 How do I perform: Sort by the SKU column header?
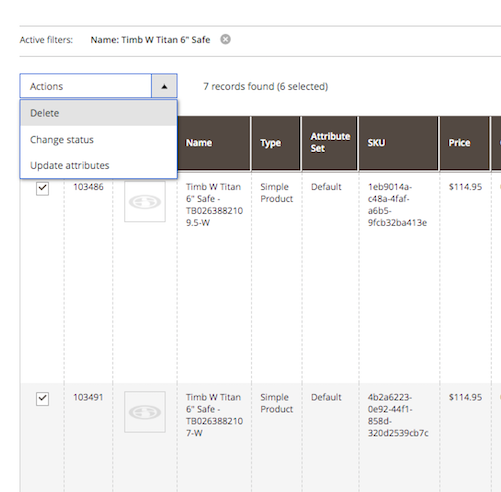point(399,143)
